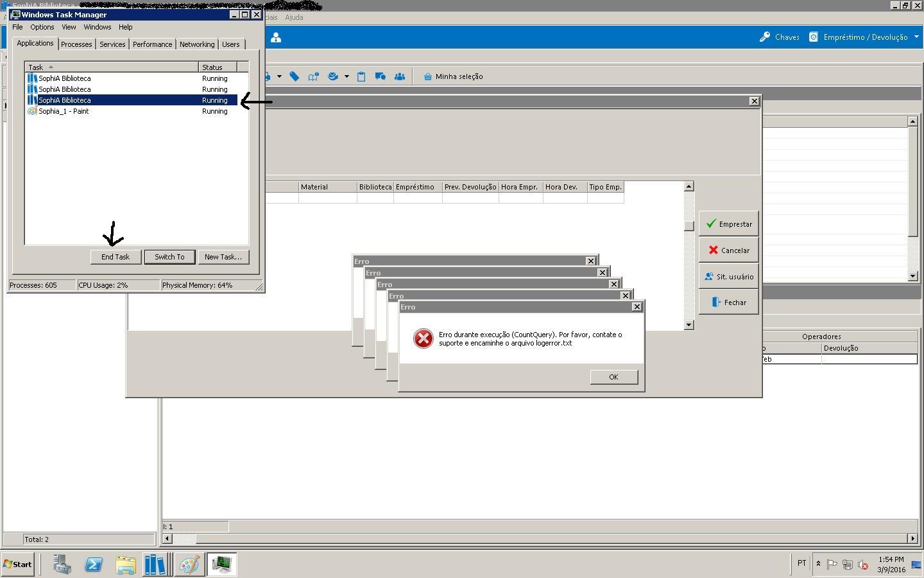
Task: Open the View menu in Task Manager
Action: 69,27
